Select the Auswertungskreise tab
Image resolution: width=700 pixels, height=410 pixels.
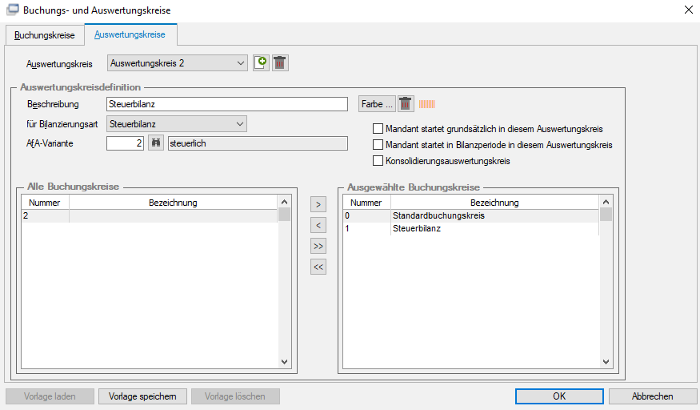click(130, 34)
